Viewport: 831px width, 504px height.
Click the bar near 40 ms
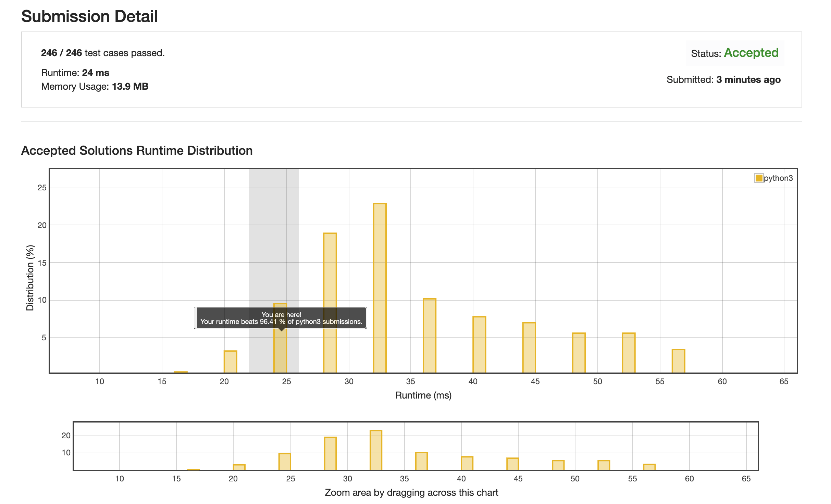(x=479, y=344)
